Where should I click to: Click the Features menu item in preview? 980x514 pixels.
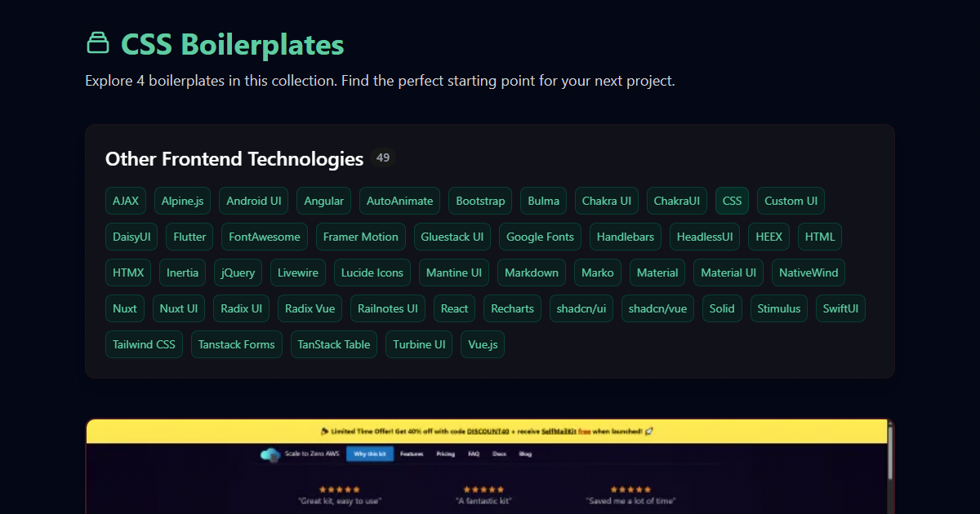pyautogui.click(x=412, y=454)
